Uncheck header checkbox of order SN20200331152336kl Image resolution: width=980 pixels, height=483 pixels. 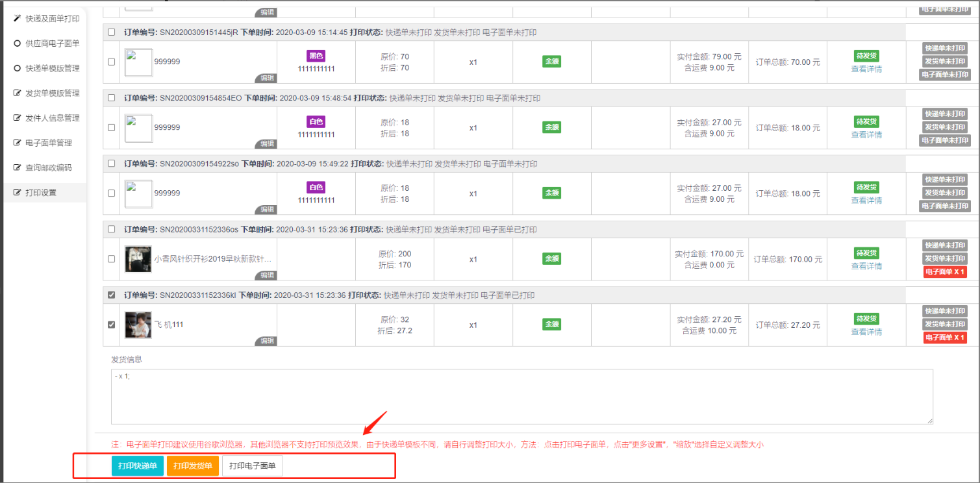pos(112,295)
